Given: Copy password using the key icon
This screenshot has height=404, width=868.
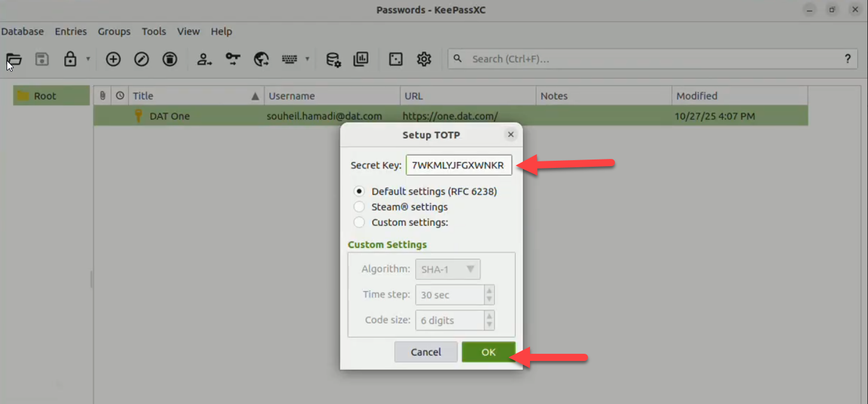Looking at the screenshot, I should point(233,59).
